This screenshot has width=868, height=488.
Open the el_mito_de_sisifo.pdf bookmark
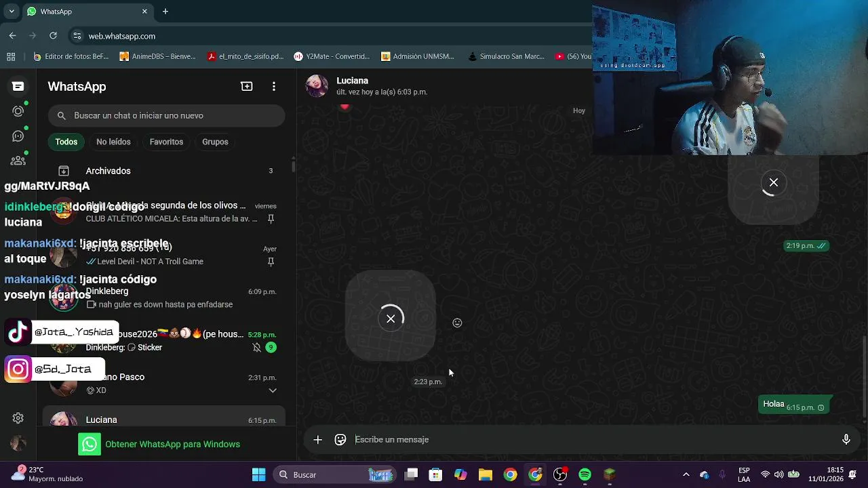pyautogui.click(x=245, y=56)
